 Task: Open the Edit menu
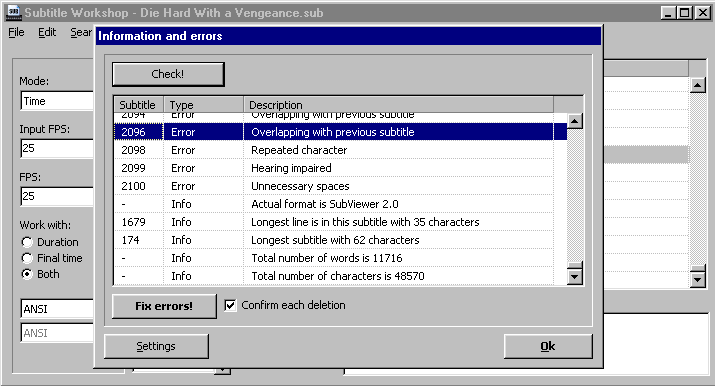[47, 32]
